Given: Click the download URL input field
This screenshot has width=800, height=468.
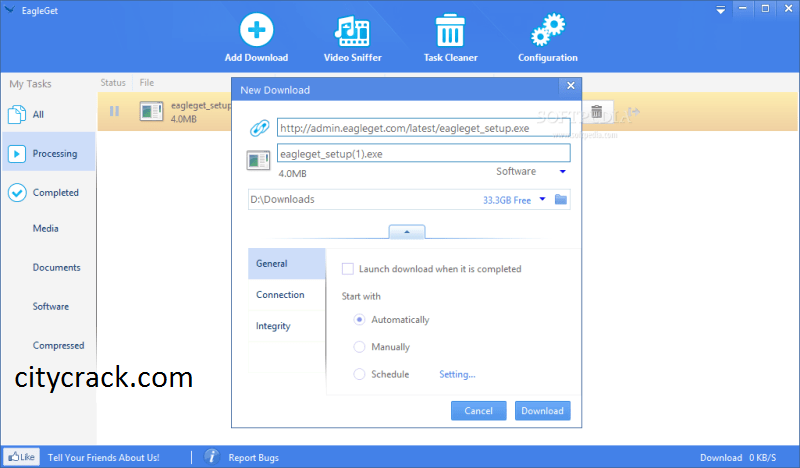Looking at the screenshot, I should (423, 128).
